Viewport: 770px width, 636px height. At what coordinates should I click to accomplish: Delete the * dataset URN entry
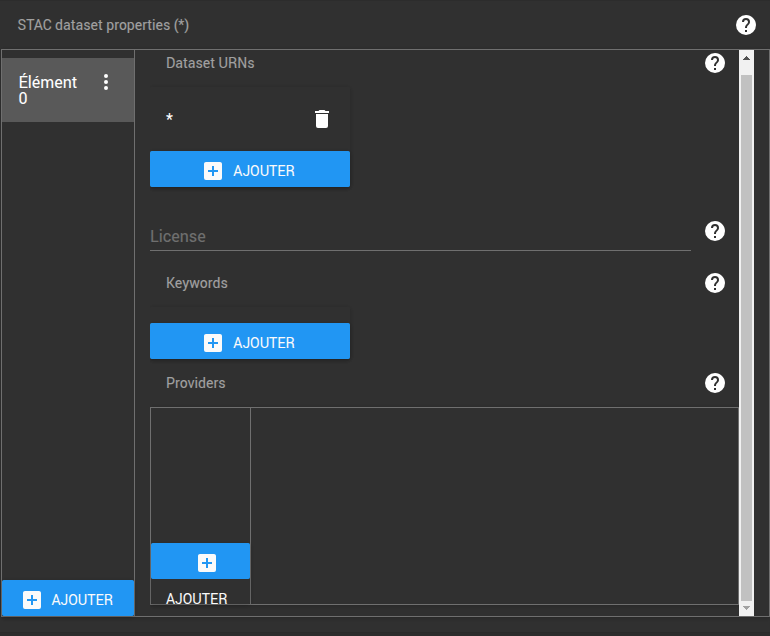point(322,119)
